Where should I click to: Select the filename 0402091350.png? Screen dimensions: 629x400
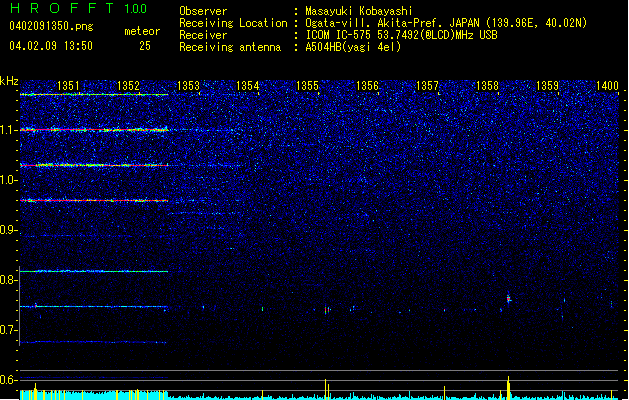[51, 26]
